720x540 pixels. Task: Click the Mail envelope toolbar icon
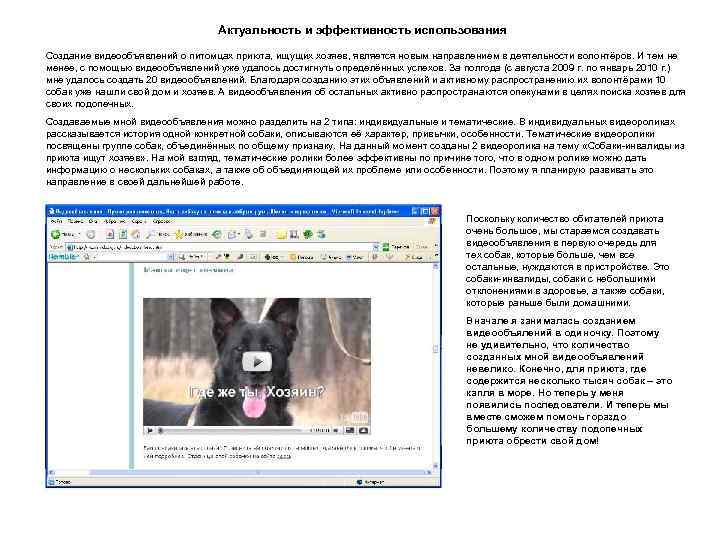pyautogui.click(x=232, y=234)
